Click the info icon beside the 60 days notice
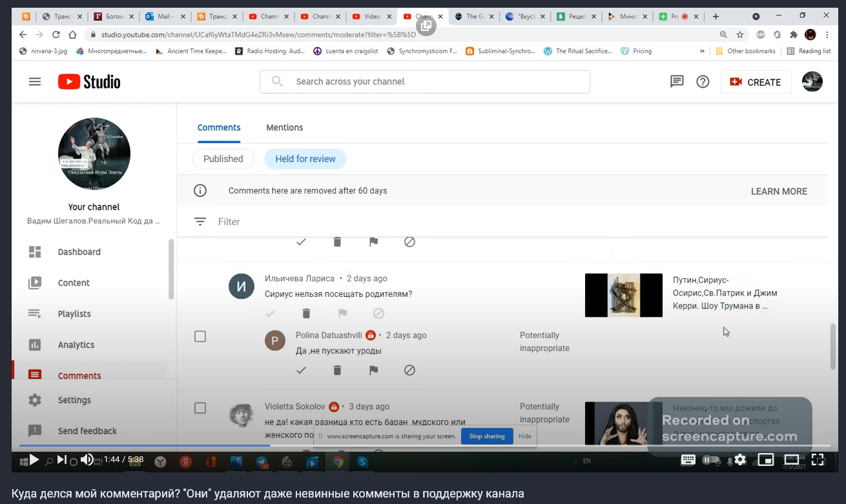 click(200, 190)
